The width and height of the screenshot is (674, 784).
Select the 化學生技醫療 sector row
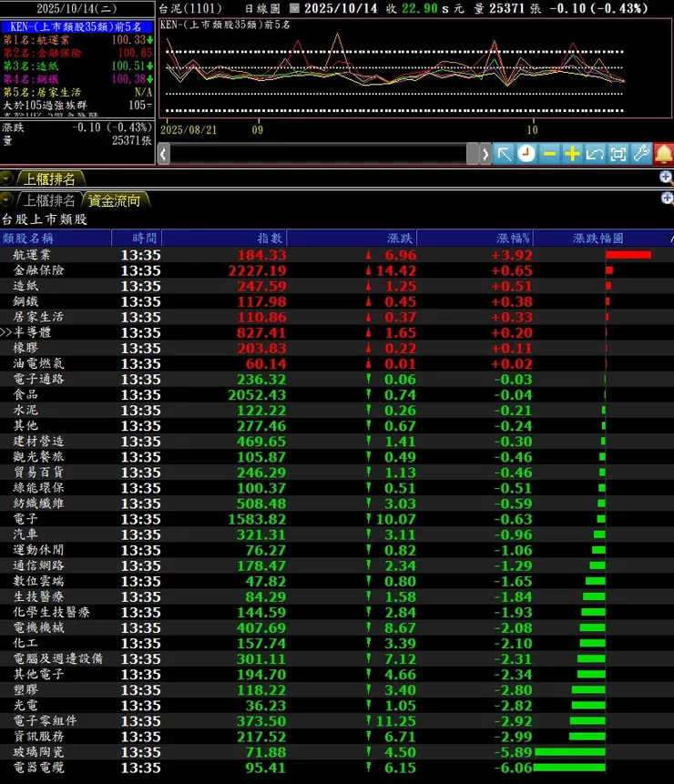click(337, 612)
